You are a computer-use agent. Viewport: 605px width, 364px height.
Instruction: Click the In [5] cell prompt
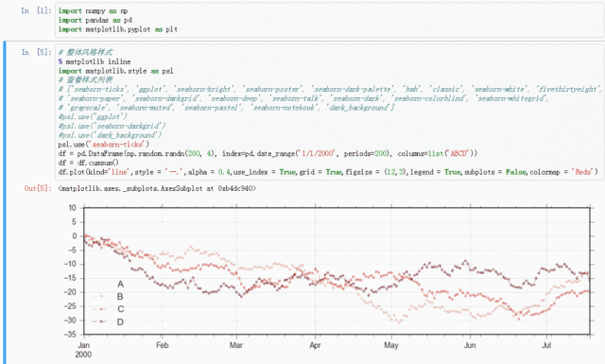[36, 52]
